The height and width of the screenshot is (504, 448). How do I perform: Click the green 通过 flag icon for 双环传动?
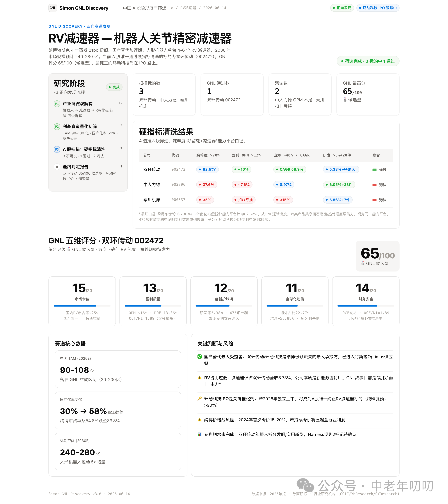click(x=375, y=170)
